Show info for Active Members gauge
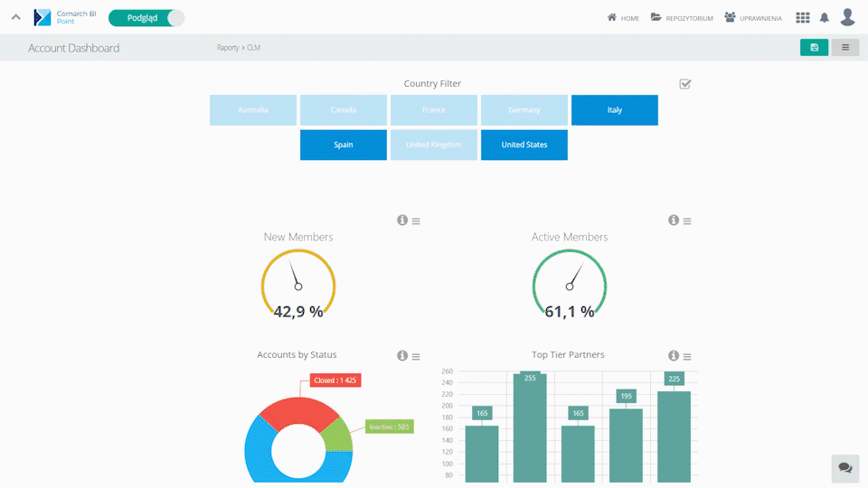This screenshot has height=488, width=868. click(674, 221)
